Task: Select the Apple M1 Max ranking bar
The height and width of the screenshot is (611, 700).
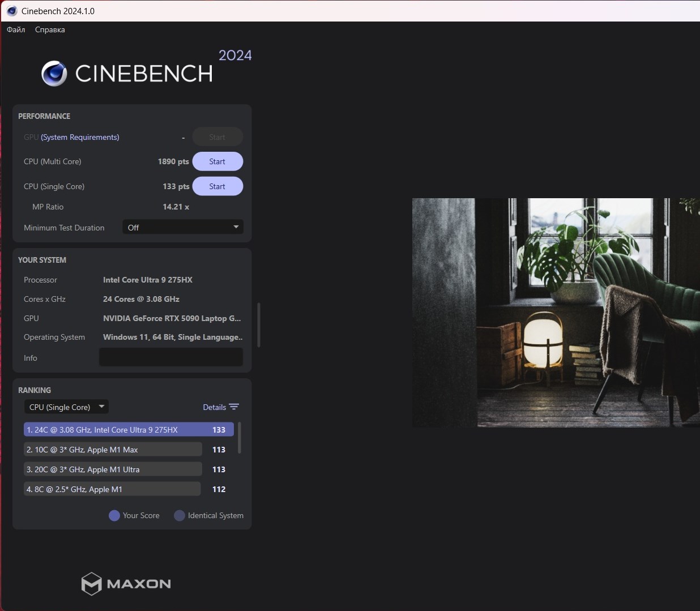Action: 113,450
